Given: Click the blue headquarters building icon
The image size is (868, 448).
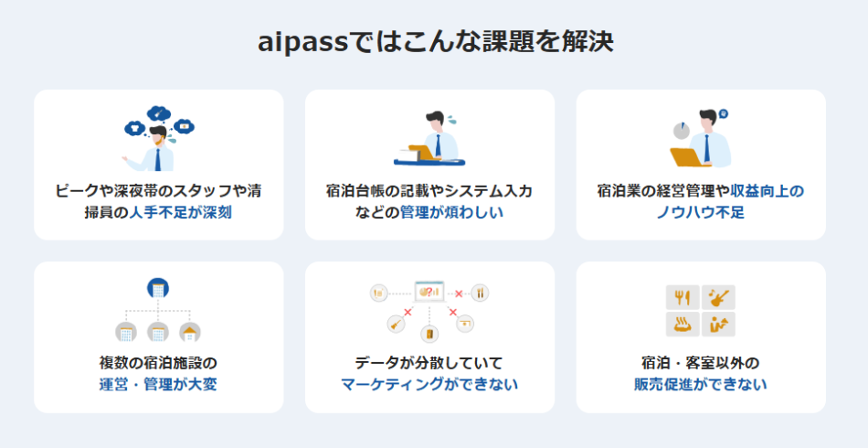Looking at the screenshot, I should click(158, 289).
